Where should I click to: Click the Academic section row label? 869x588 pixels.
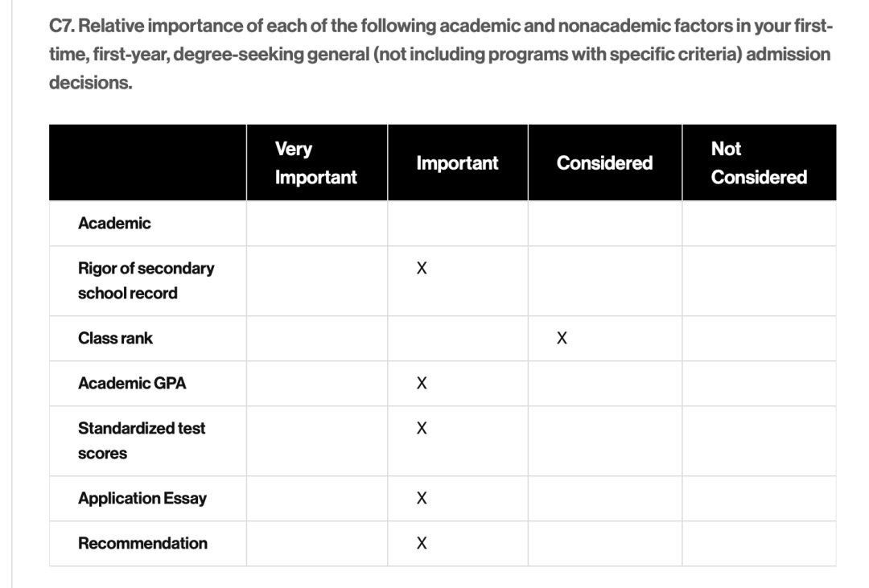(114, 224)
